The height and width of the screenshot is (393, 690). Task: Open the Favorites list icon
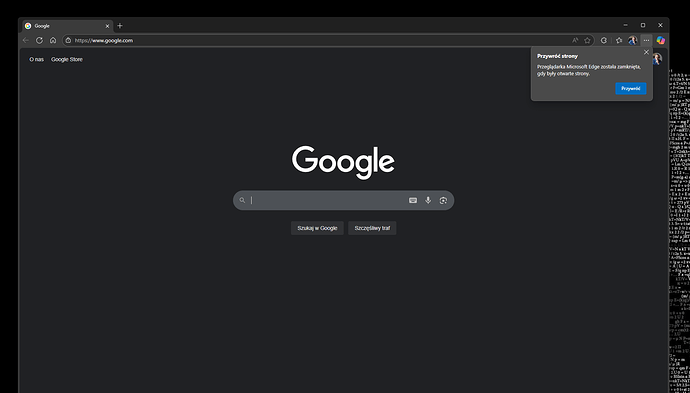(x=619, y=40)
